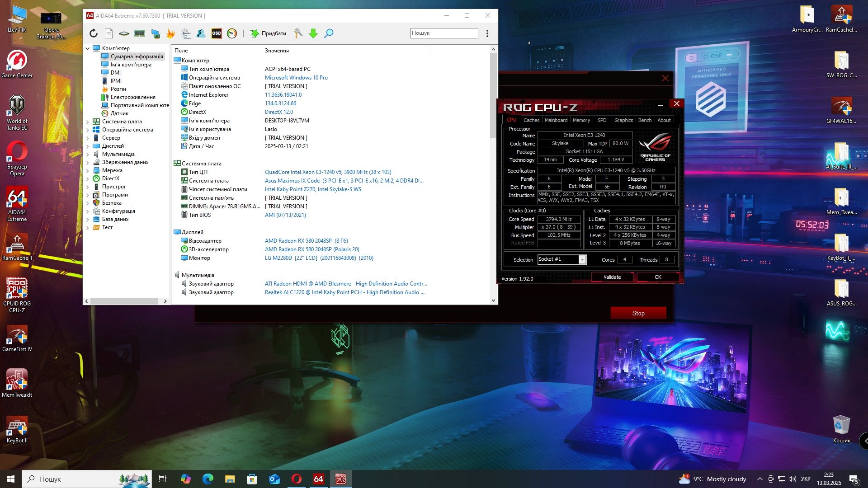868x488 pixels.
Task: Click the CPU chip toolbar icon
Action: [x=124, y=33]
